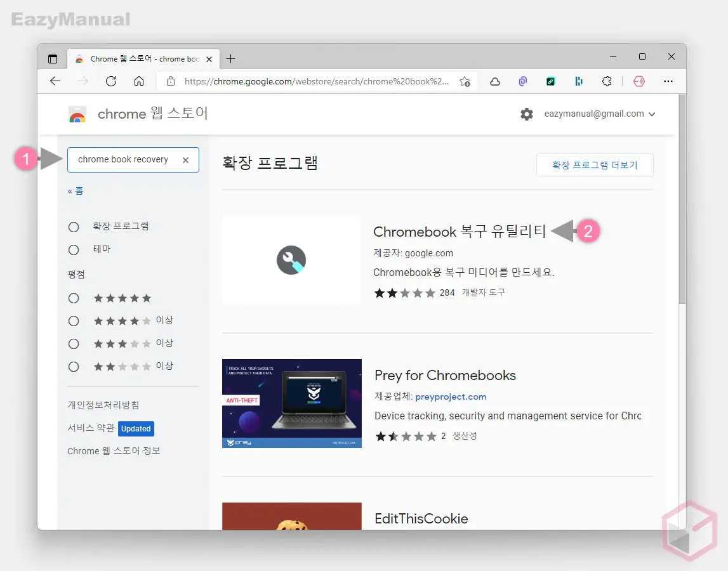Image resolution: width=728 pixels, height=571 pixels.
Task: Open the EditThisCookie extension title
Action: [x=421, y=518]
